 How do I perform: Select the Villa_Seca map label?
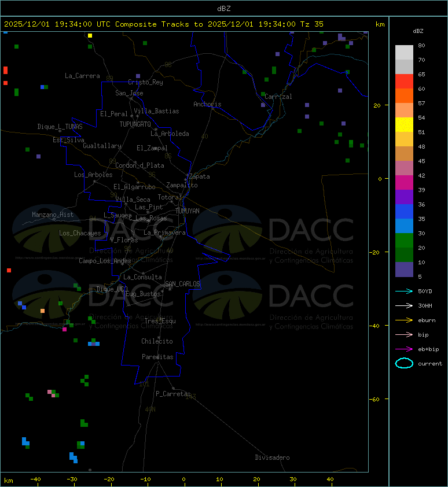click(x=133, y=200)
